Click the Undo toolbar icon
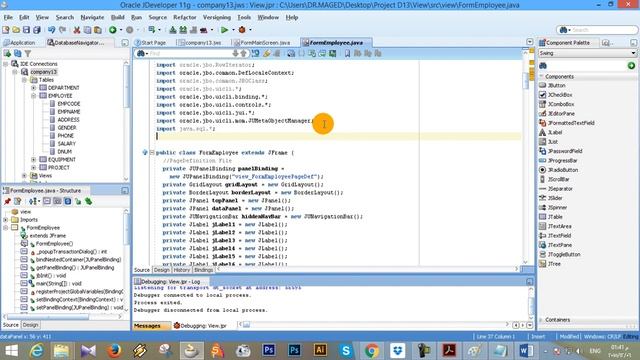Screen dimensions: 640x360 point(51,30)
